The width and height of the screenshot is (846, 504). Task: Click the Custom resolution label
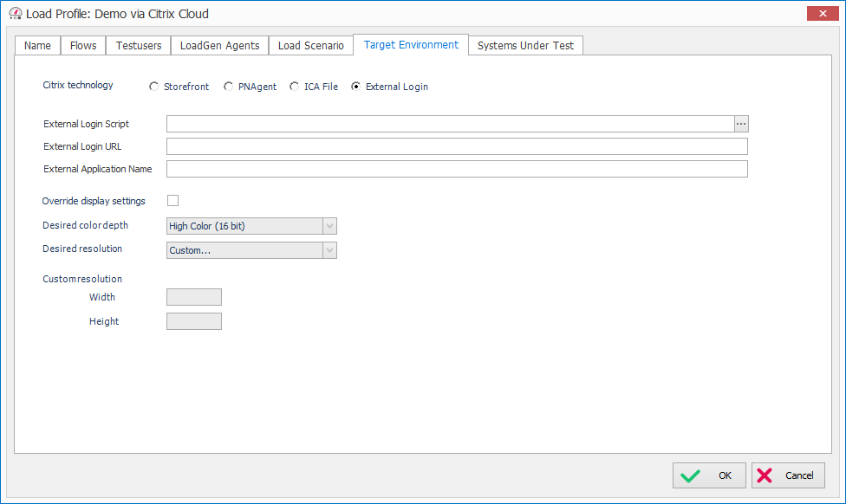tap(82, 279)
